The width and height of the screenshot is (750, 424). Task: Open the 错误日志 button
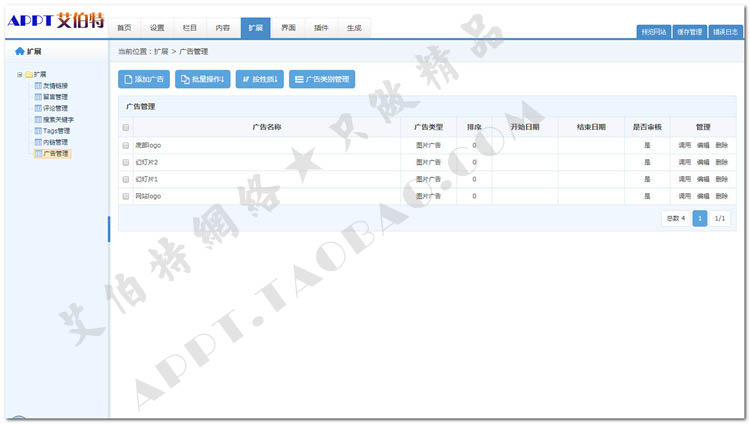click(x=725, y=32)
